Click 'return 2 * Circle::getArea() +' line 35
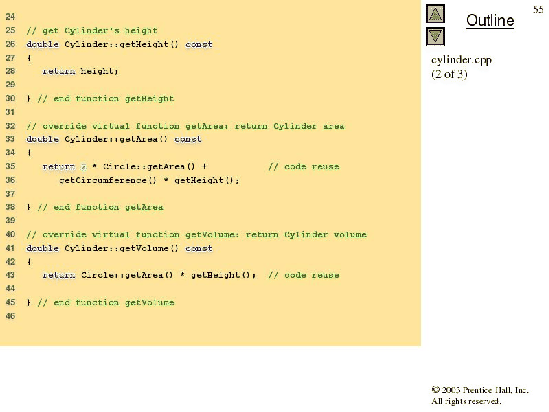549x412 pixels. click(x=124, y=166)
